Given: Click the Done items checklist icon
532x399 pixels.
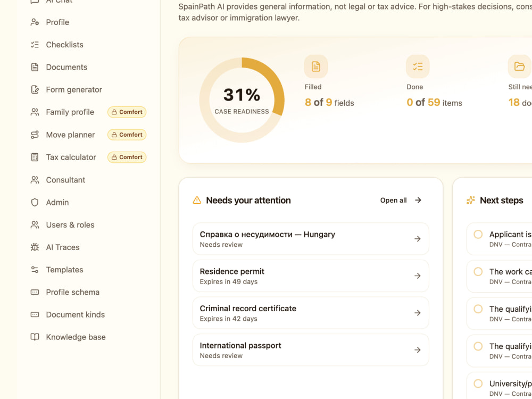Looking at the screenshot, I should [418, 66].
